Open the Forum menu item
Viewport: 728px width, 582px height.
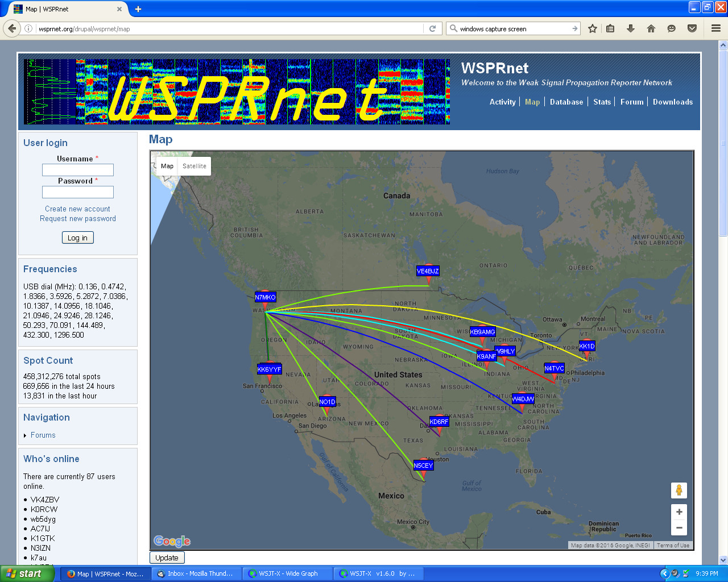pyautogui.click(x=632, y=102)
